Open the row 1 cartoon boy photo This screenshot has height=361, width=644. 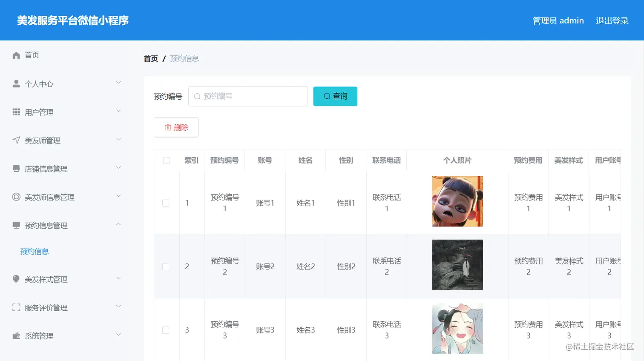(457, 201)
